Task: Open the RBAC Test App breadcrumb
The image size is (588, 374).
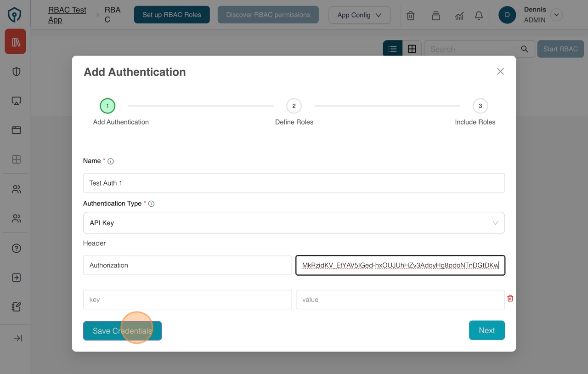Action: [67, 14]
